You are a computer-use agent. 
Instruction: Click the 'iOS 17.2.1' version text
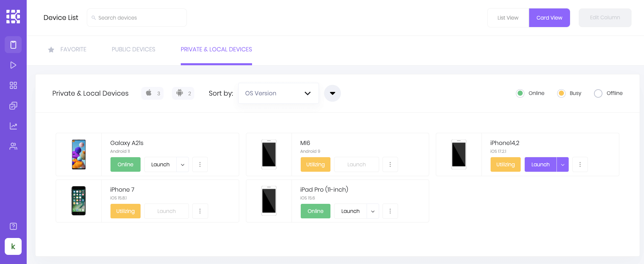[498, 151]
